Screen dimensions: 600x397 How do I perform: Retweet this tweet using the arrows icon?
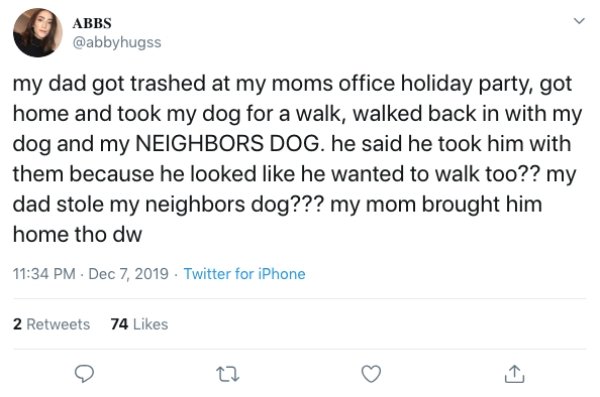click(x=228, y=374)
